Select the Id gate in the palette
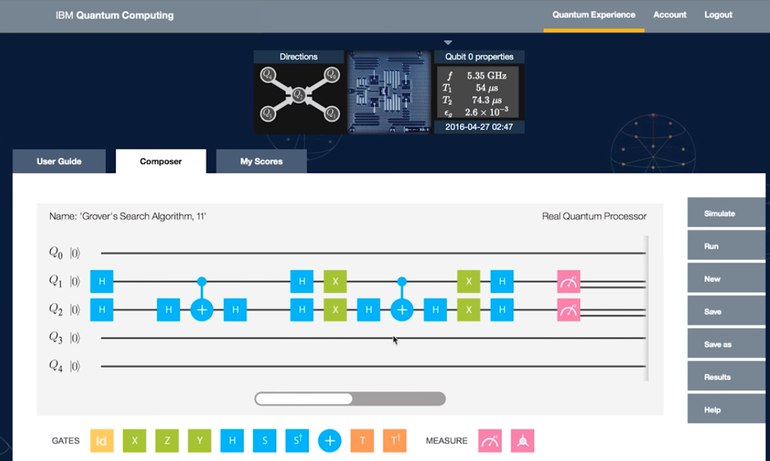Screen dimensions: 770x461 (x=102, y=440)
